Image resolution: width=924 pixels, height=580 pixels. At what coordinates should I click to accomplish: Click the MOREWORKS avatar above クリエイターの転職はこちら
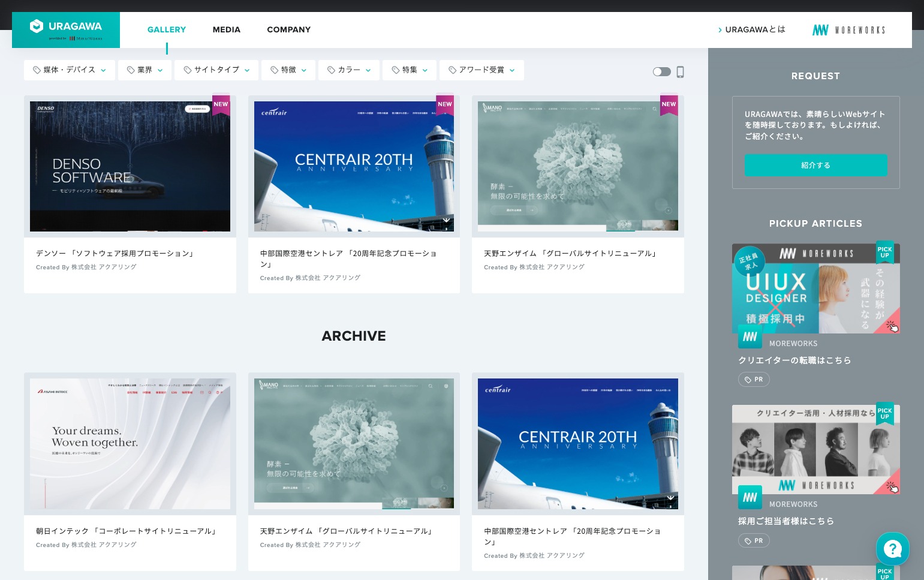(x=750, y=336)
